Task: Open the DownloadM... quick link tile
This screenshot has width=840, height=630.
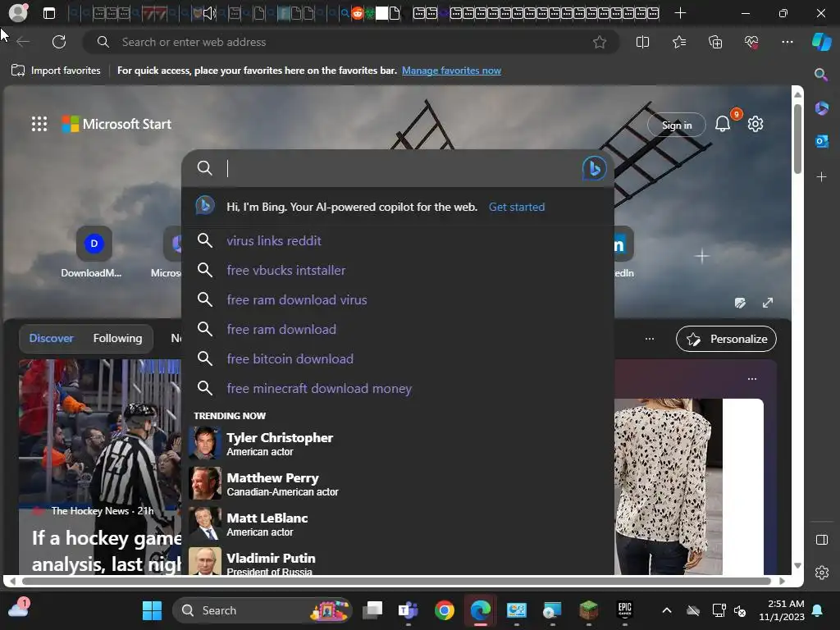Action: [92, 252]
